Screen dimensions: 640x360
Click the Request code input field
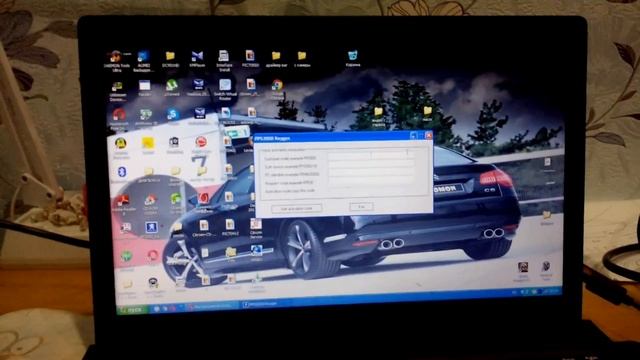pos(371,181)
